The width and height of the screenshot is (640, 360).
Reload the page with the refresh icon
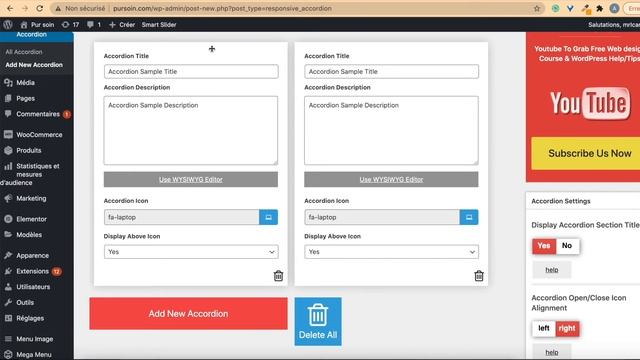[40, 8]
